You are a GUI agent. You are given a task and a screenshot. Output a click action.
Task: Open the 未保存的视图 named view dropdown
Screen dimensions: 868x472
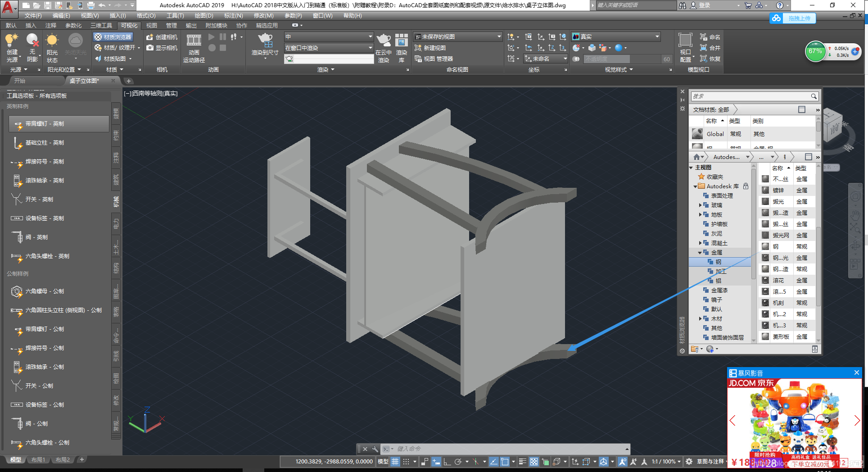(x=457, y=36)
